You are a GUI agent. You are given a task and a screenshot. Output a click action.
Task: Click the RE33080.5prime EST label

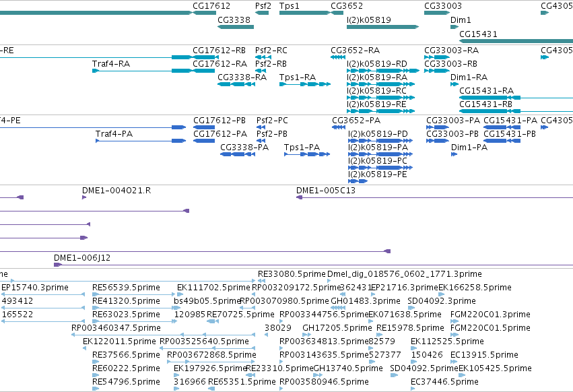tap(292, 274)
